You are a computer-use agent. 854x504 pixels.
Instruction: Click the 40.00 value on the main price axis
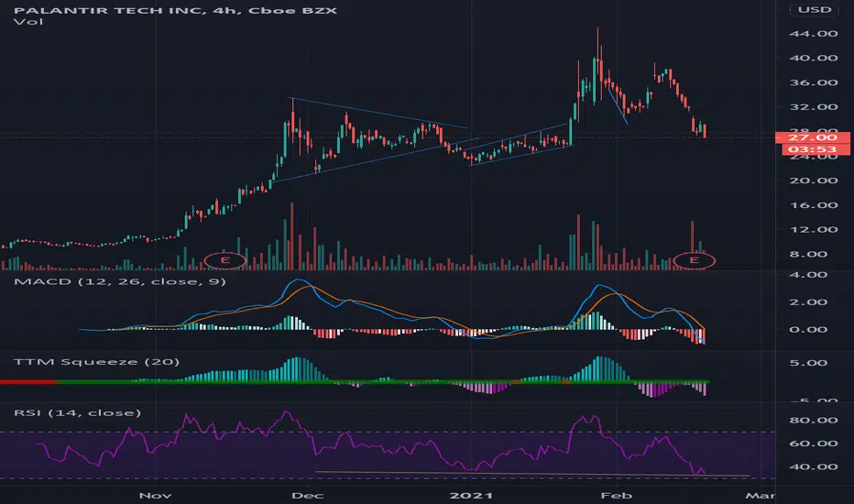point(813,59)
